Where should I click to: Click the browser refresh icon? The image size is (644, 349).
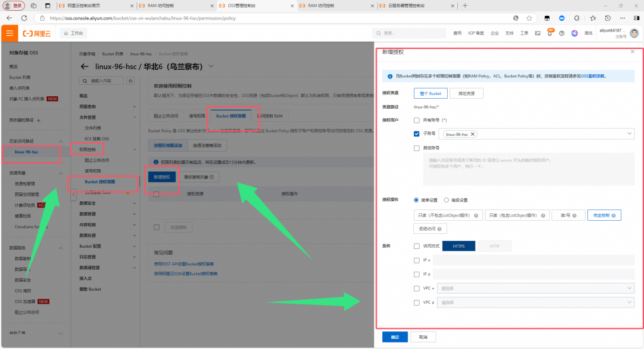click(24, 18)
